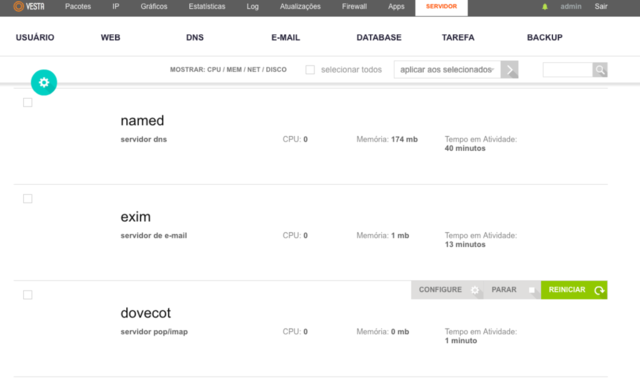Click the admin user link
The height and width of the screenshot is (383, 640).
pos(571,7)
